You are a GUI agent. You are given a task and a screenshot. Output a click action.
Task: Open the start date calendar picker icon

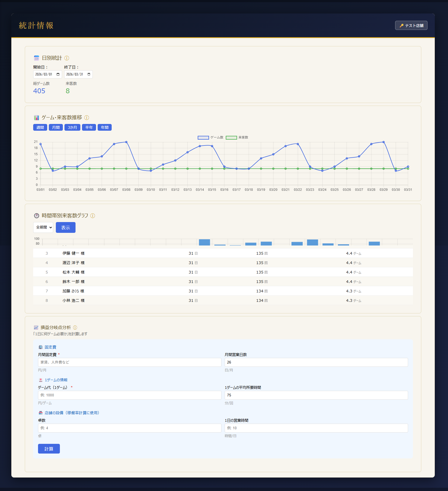pyautogui.click(x=58, y=74)
